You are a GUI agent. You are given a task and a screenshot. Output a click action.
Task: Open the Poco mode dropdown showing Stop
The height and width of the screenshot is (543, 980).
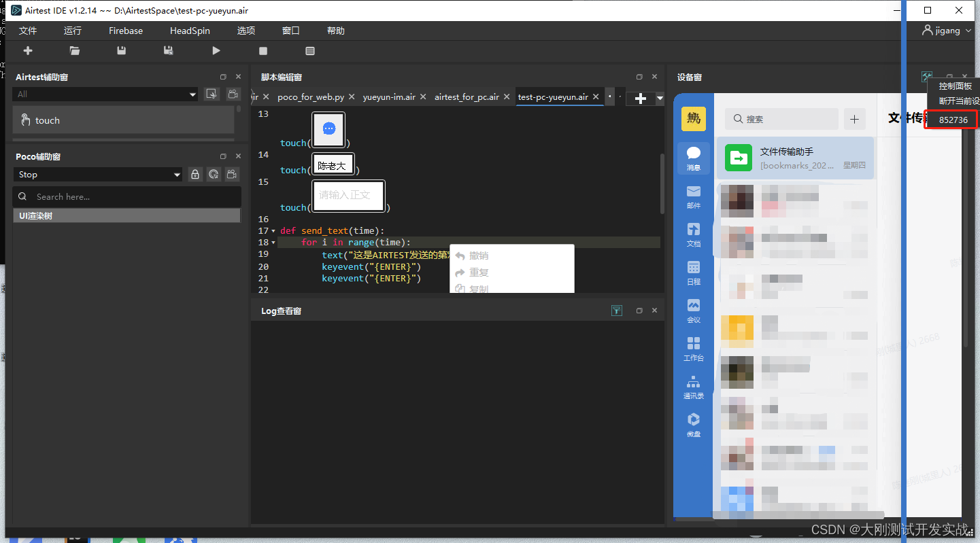coord(98,175)
